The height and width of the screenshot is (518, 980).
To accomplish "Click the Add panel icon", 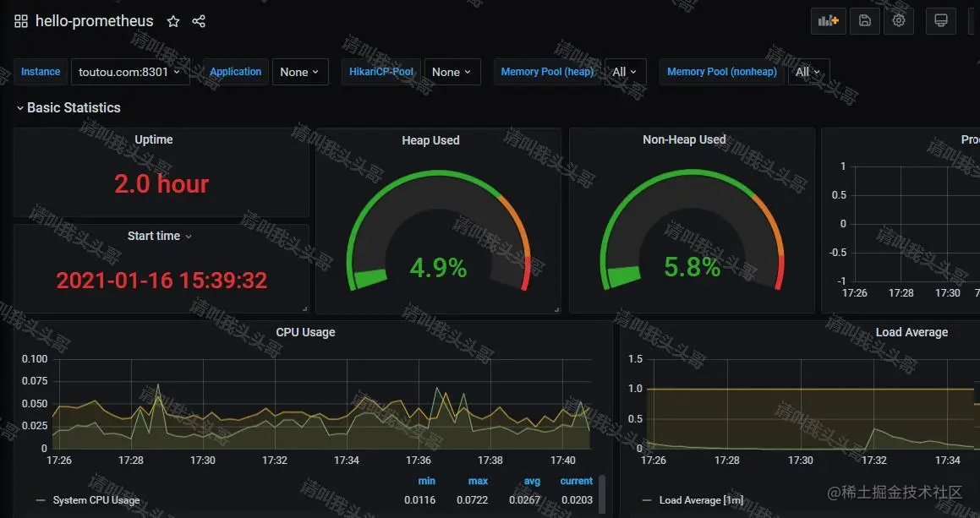I will (x=828, y=20).
